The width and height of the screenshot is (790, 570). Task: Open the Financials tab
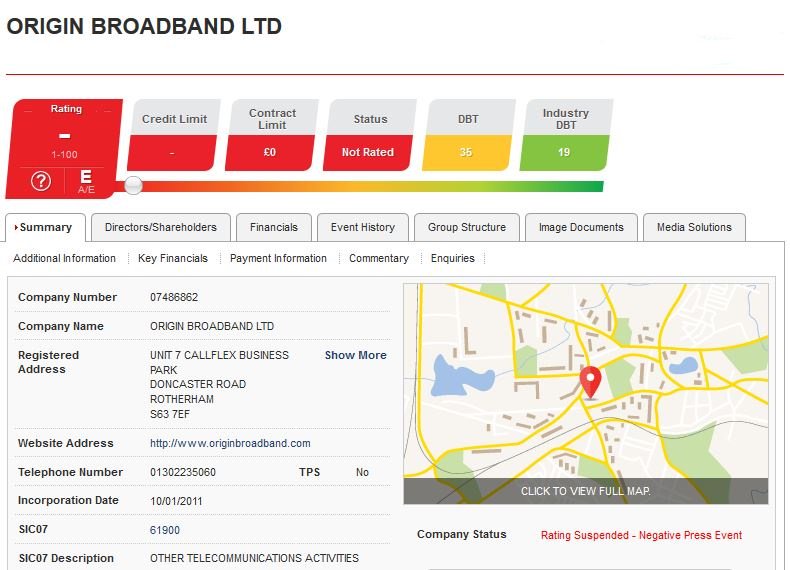coord(274,227)
